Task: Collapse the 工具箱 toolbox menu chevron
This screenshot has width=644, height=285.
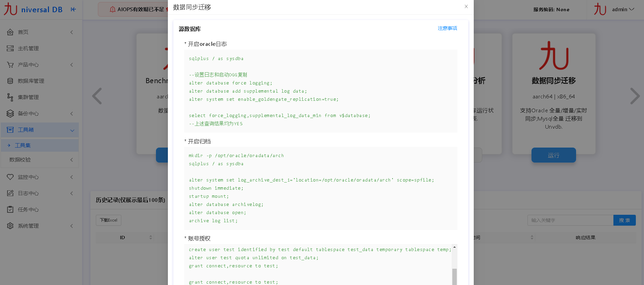Action: click(x=72, y=130)
